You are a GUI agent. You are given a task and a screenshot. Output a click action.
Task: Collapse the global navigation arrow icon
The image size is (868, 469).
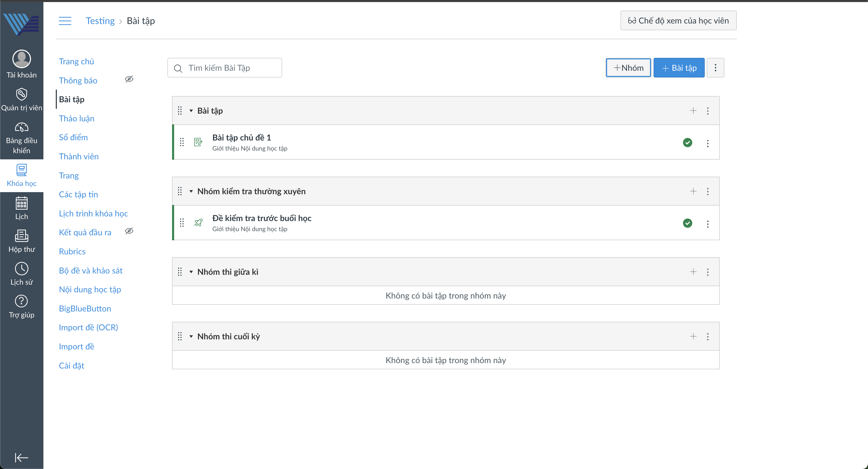click(21, 458)
